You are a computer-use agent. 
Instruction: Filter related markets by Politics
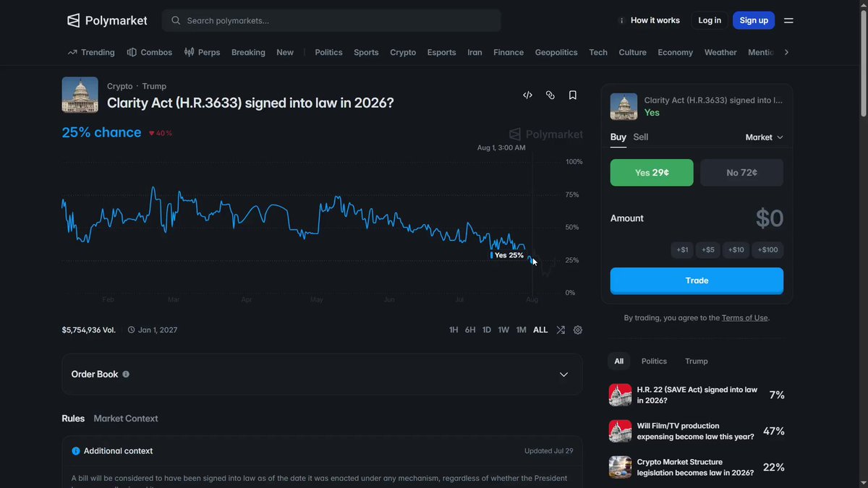[x=654, y=361]
